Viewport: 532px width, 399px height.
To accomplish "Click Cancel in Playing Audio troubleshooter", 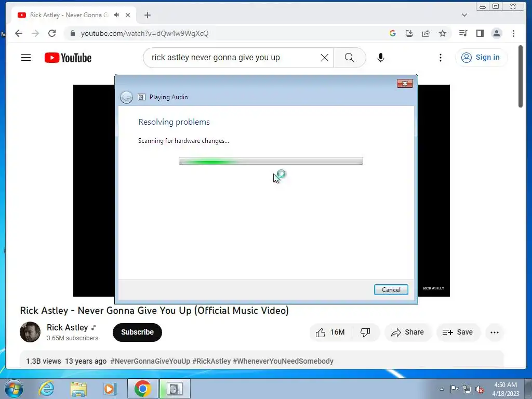I will 391,290.
